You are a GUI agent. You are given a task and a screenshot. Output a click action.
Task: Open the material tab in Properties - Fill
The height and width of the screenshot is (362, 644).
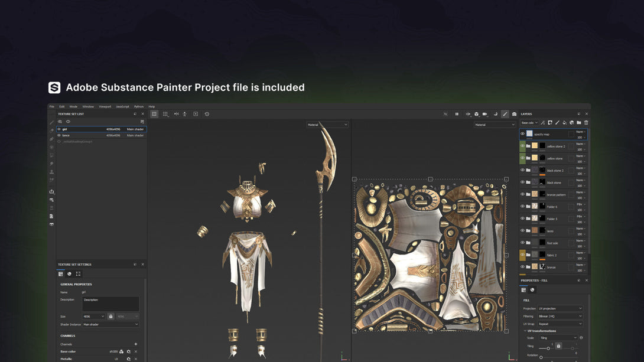pos(532,290)
